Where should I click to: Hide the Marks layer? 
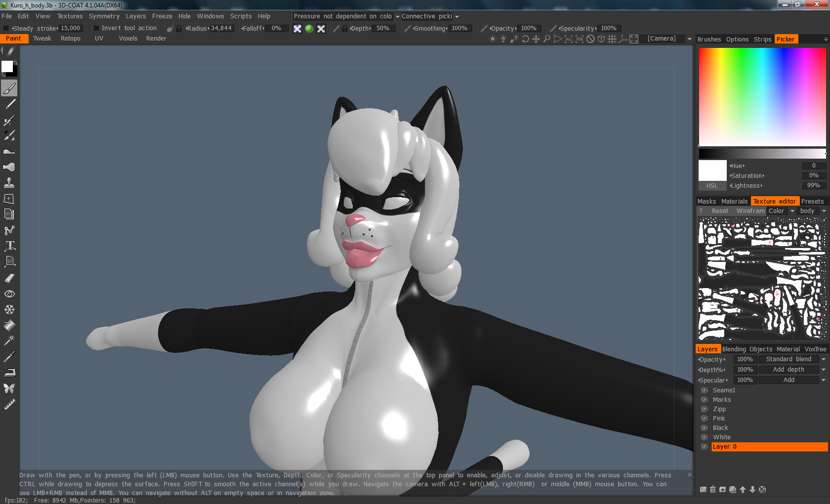pos(705,400)
